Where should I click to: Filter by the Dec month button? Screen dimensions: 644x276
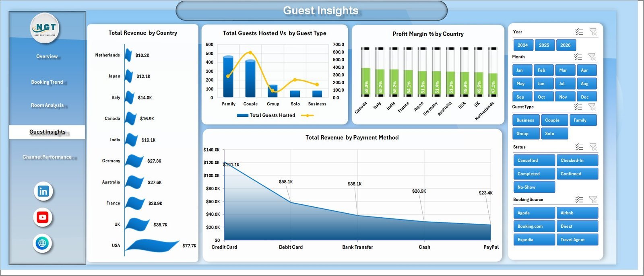(586, 97)
